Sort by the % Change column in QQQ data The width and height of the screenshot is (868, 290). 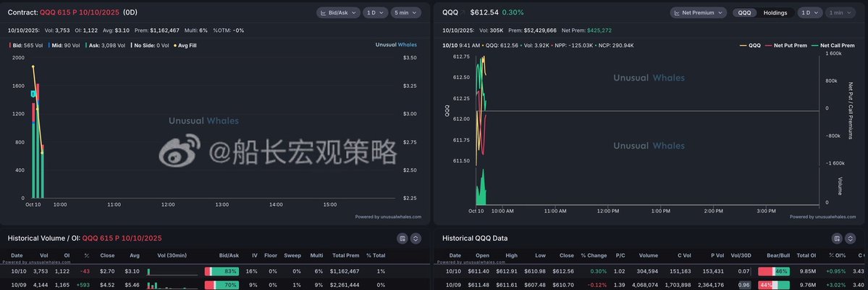coord(594,256)
